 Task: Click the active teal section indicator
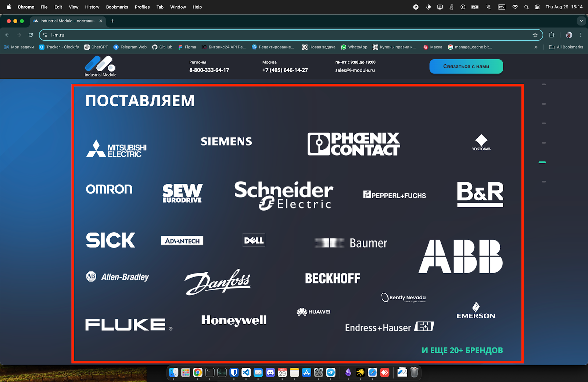542,162
